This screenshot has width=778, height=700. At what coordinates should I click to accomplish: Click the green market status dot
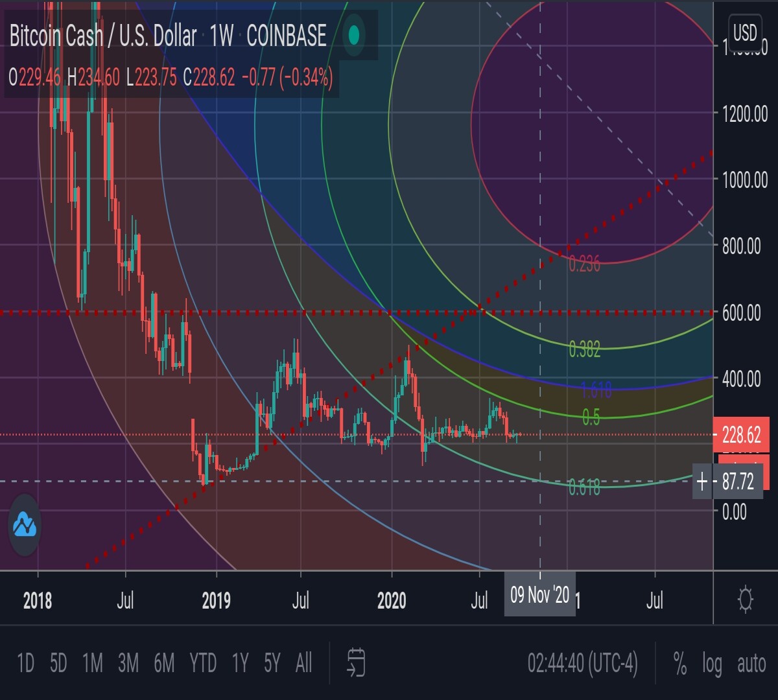coord(353,35)
